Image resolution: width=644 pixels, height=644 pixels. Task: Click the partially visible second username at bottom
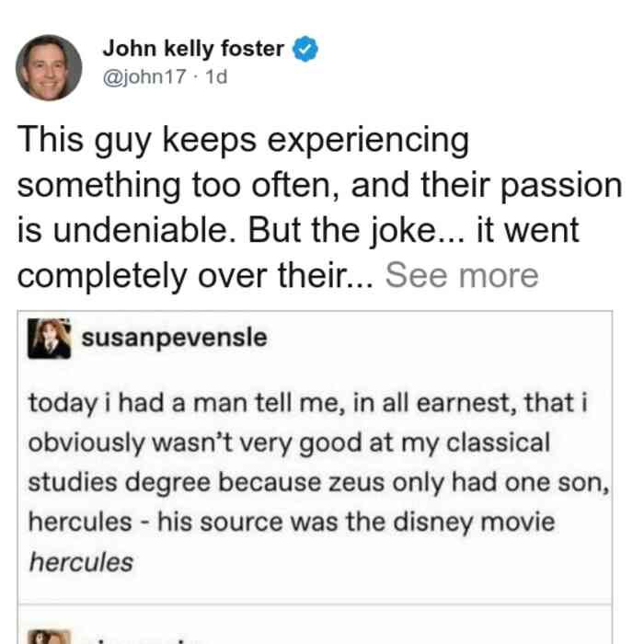(135, 640)
